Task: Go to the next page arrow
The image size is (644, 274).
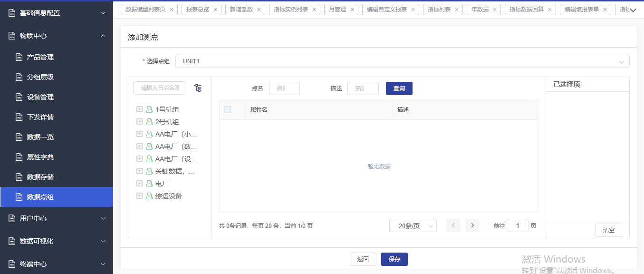Action: 472,225
